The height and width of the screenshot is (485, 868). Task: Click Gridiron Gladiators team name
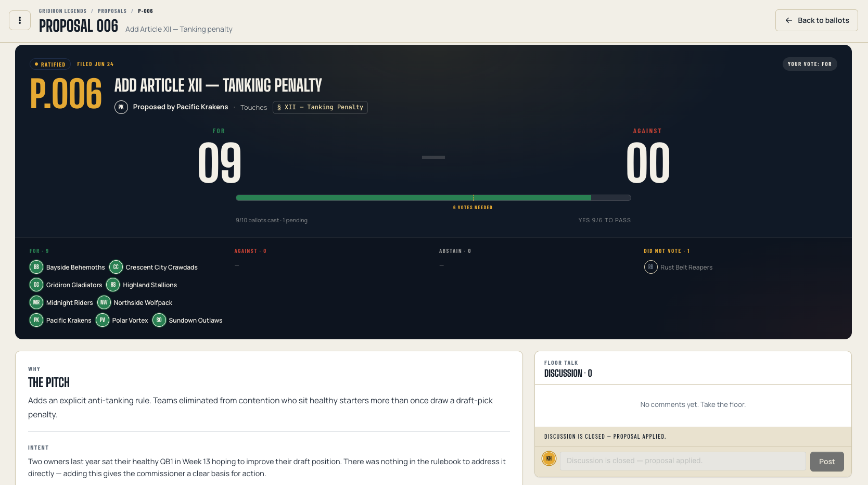pyautogui.click(x=74, y=285)
